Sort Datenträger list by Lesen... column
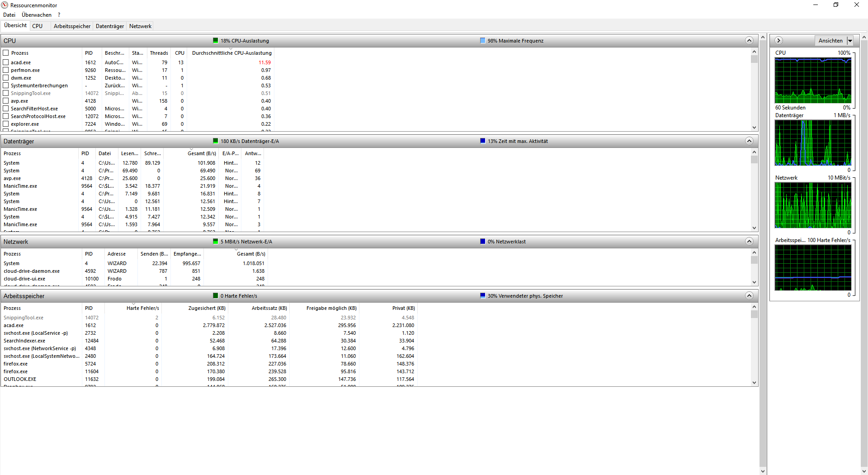868x475 pixels. tap(129, 153)
